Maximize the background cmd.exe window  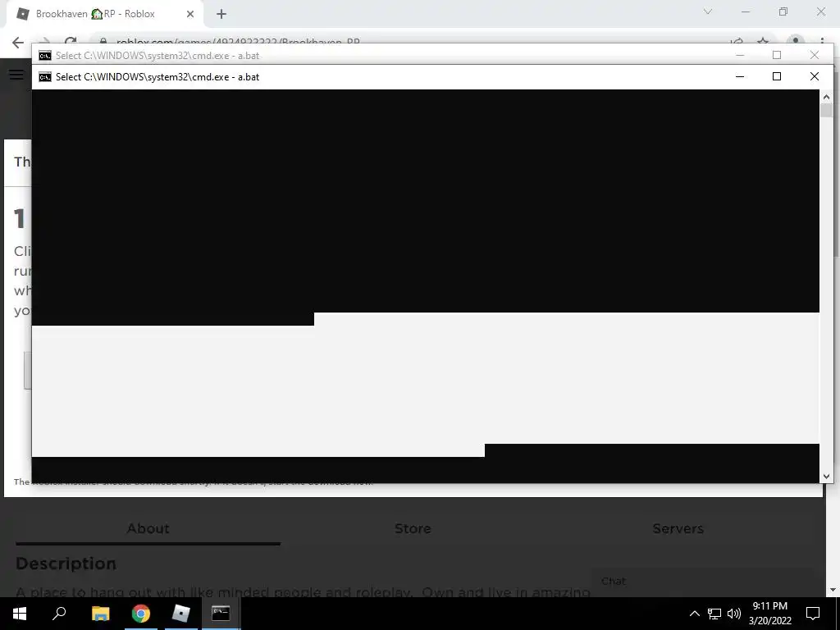click(777, 55)
